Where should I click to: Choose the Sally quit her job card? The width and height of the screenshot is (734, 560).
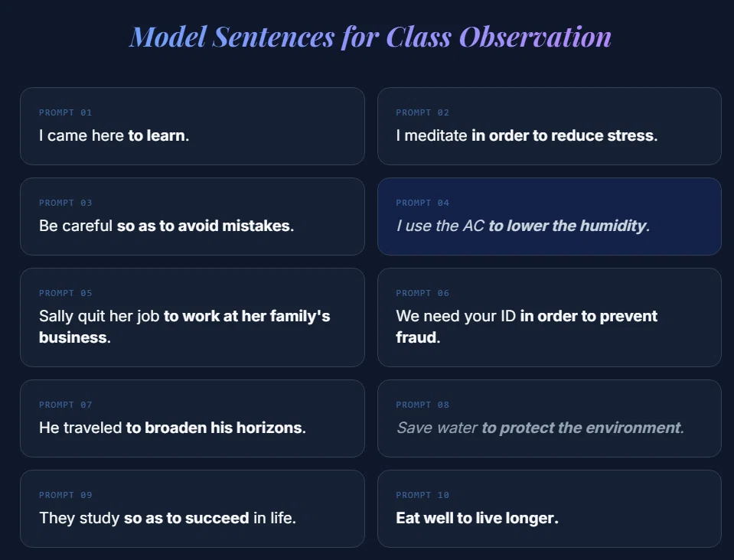pyautogui.click(x=192, y=317)
